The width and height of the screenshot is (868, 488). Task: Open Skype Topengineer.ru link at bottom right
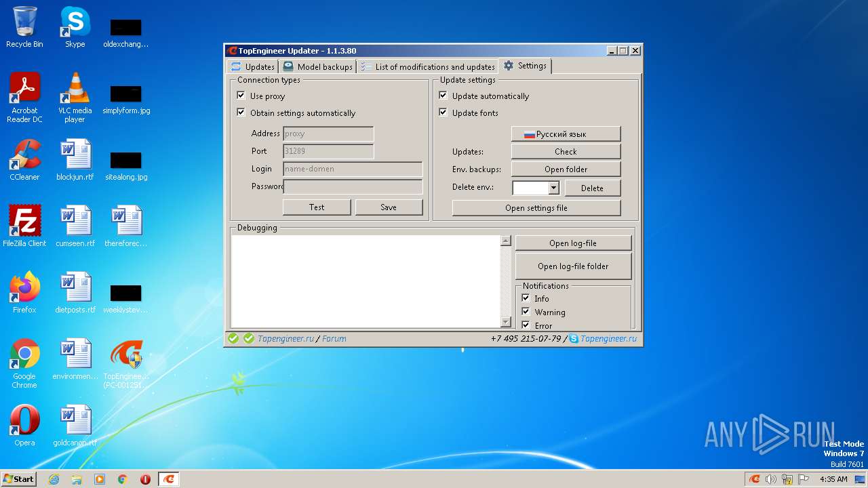tap(608, 338)
